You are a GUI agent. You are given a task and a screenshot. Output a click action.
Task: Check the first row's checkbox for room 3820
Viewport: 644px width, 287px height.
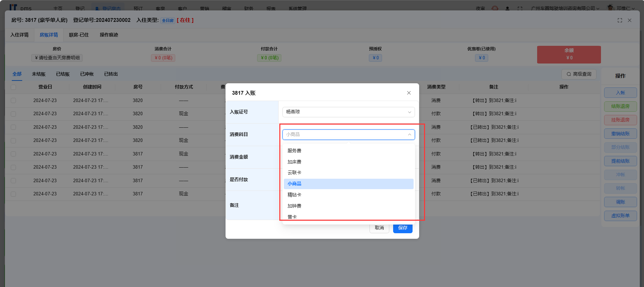pyautogui.click(x=14, y=101)
